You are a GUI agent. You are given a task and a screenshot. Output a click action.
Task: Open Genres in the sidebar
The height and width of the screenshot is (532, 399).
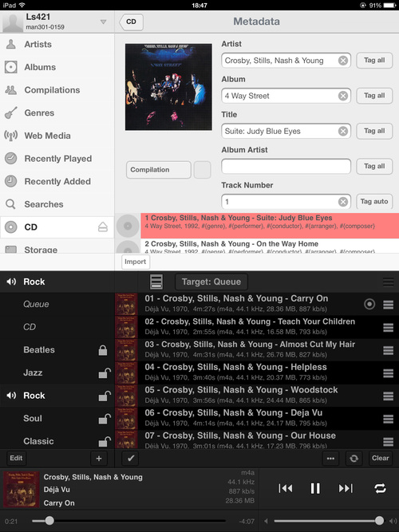point(39,113)
